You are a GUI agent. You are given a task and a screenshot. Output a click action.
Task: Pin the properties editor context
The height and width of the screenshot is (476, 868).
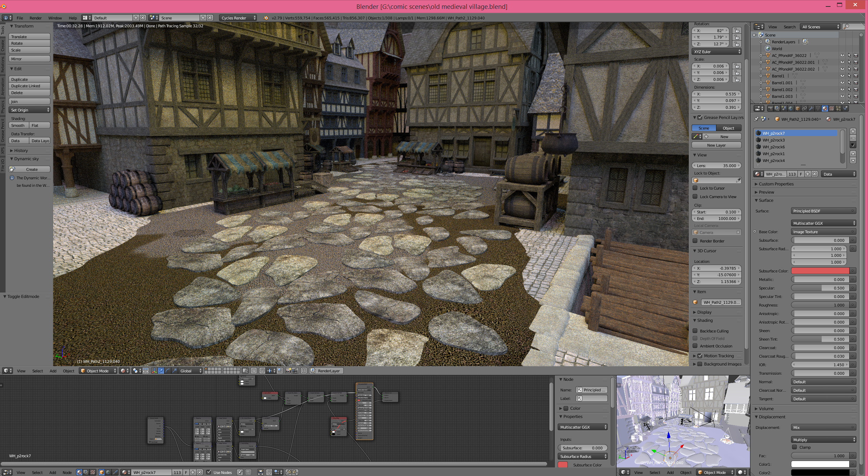[x=756, y=119]
